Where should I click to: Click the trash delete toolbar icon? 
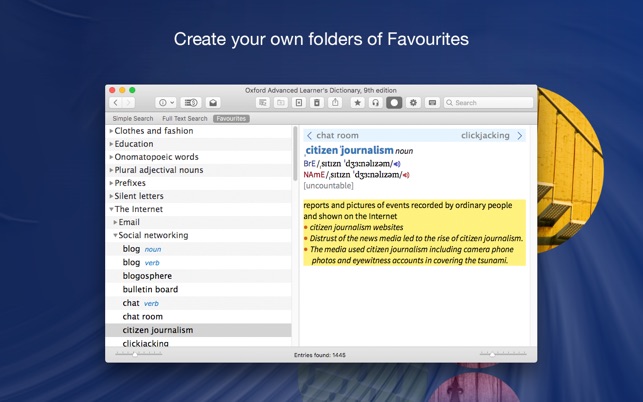click(317, 103)
